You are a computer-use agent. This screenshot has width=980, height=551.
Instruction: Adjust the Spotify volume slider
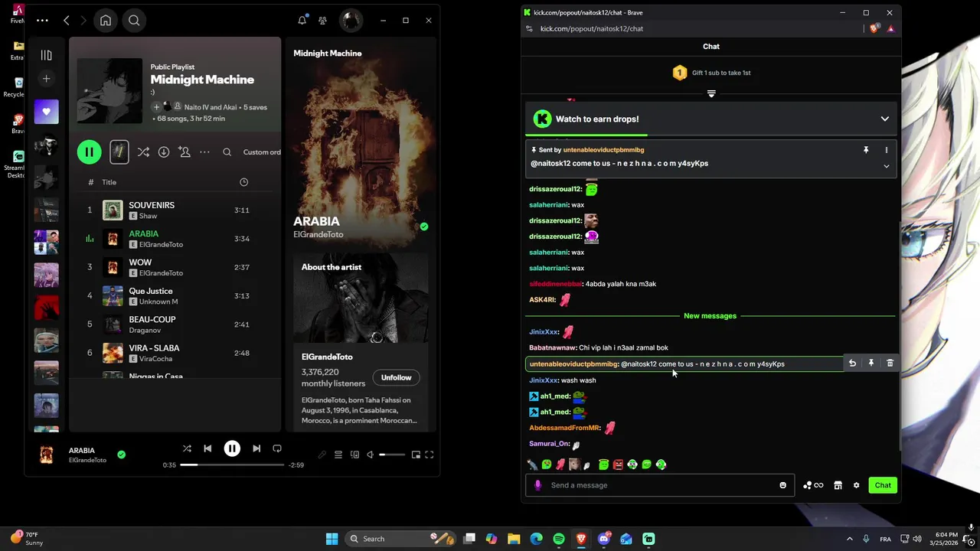tap(392, 455)
